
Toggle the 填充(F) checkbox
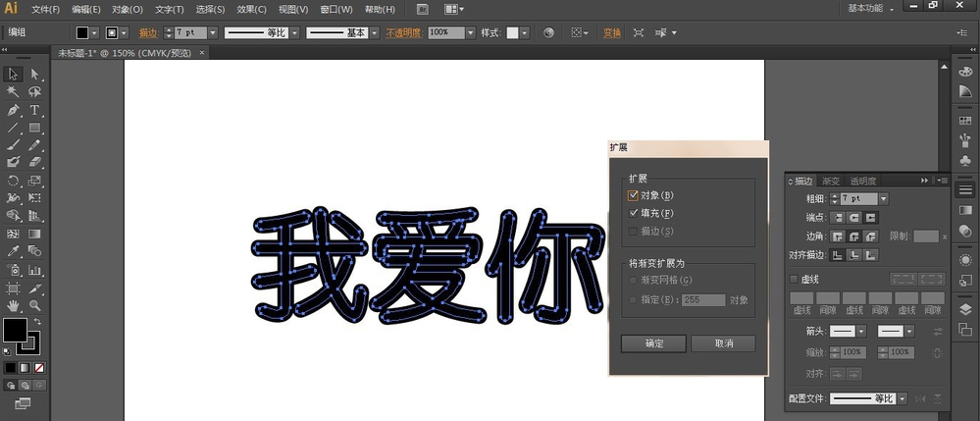click(634, 213)
